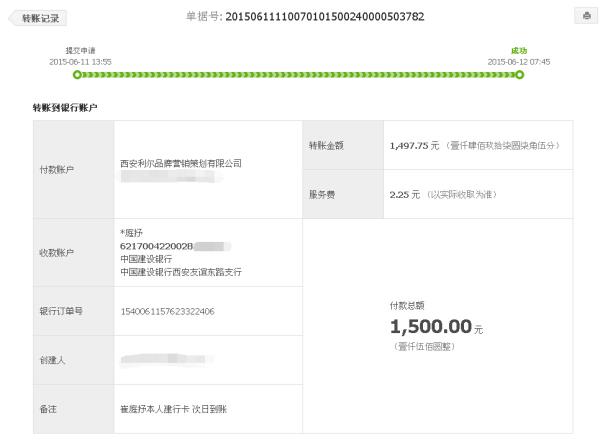Click bank order number 154006115762332​2406

pos(168,312)
